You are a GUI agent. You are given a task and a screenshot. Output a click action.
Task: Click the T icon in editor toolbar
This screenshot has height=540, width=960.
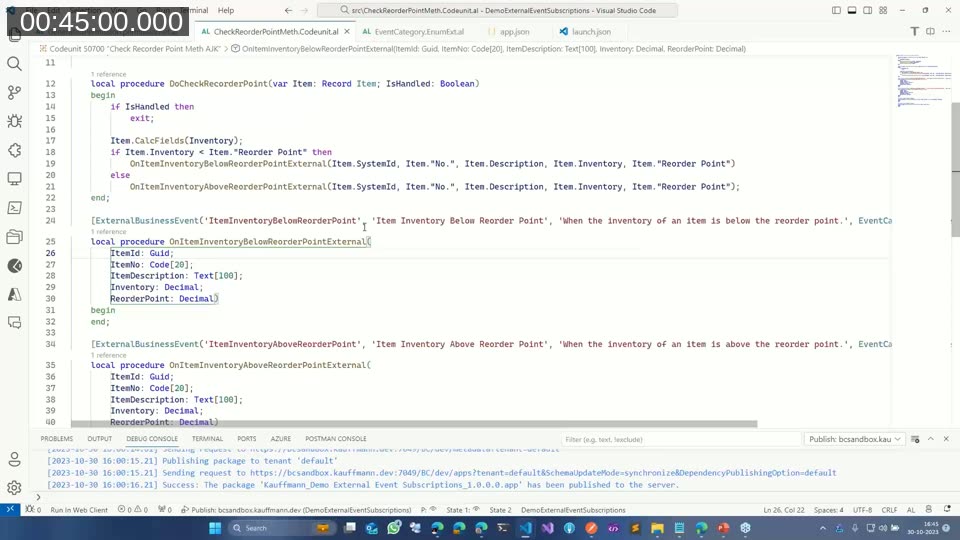click(914, 31)
